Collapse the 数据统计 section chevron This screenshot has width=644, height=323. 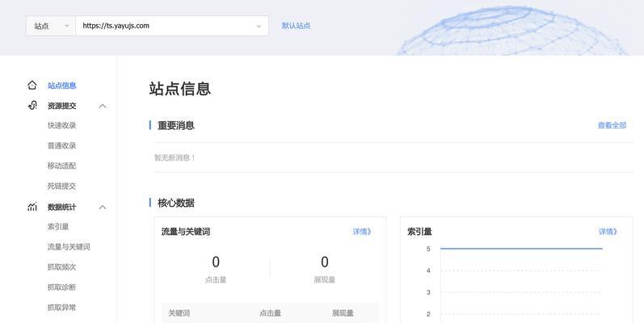(103, 207)
